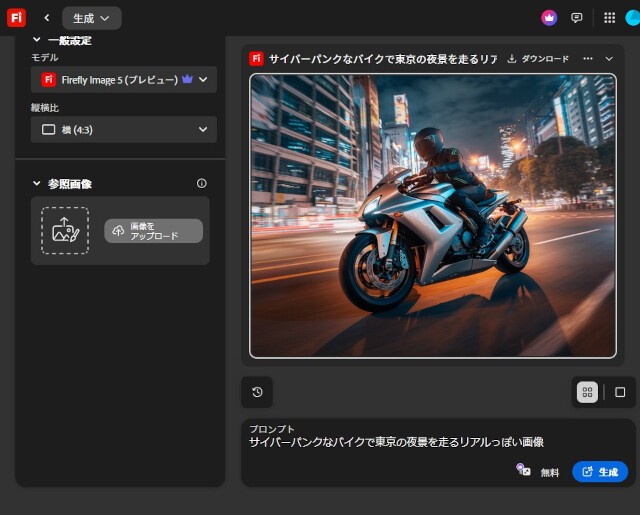Show info about 参照画像
640x515 pixels.
click(x=202, y=184)
